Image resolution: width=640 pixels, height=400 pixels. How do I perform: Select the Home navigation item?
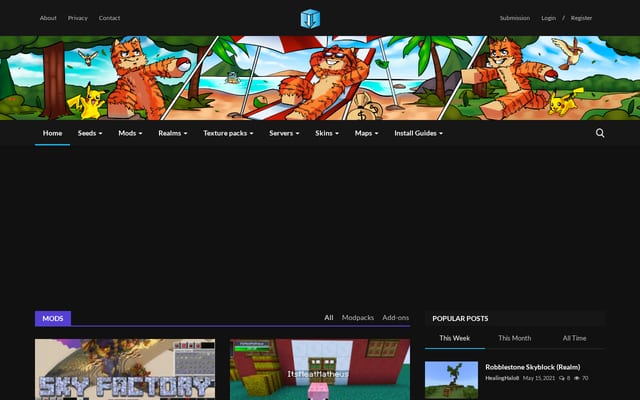point(52,133)
